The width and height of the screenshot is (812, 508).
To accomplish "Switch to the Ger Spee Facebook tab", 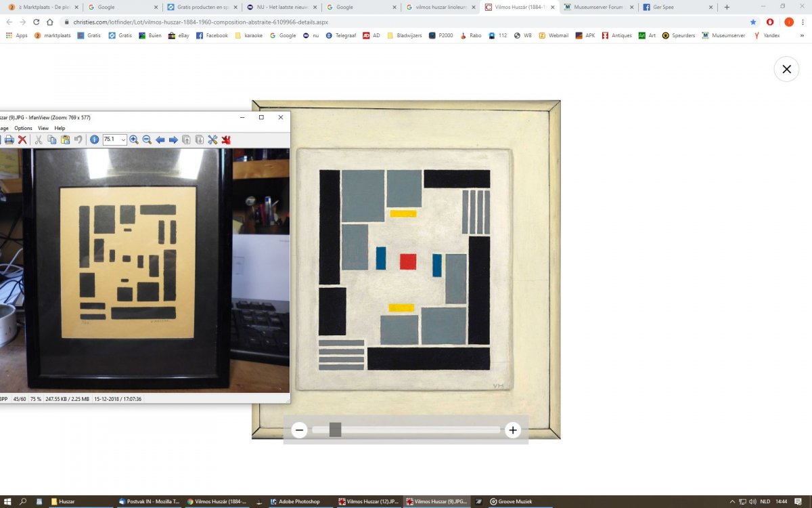I will click(x=678, y=7).
